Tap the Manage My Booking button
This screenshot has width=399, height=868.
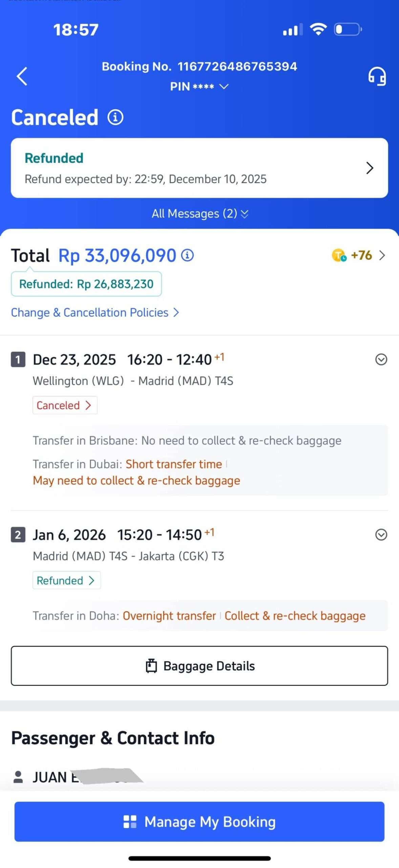point(199,822)
